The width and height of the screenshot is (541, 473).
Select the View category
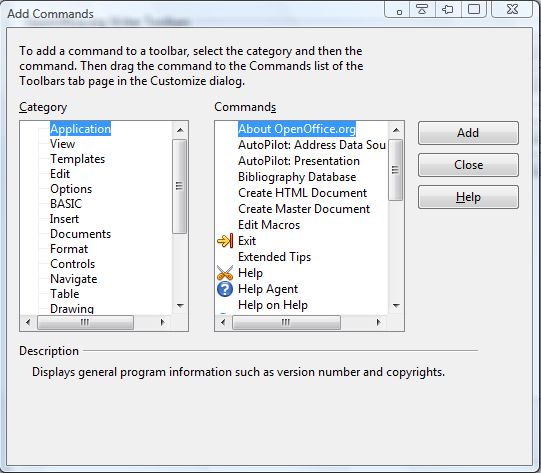pos(62,144)
